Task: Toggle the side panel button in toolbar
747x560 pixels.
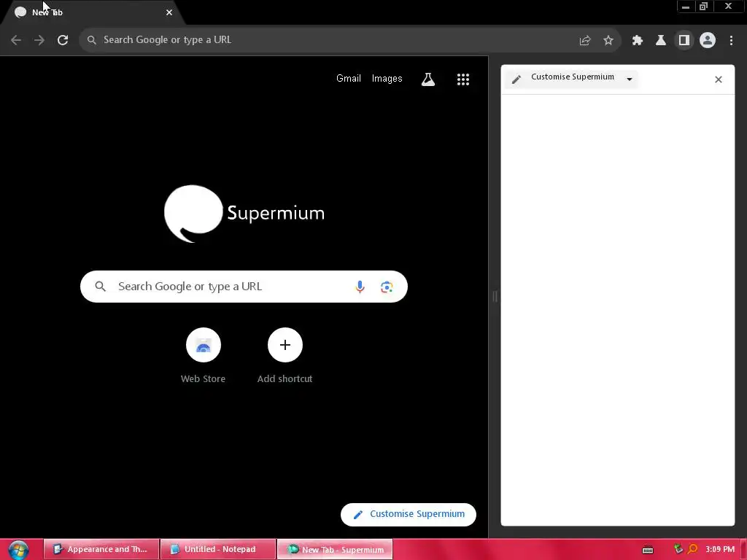Action: point(684,41)
